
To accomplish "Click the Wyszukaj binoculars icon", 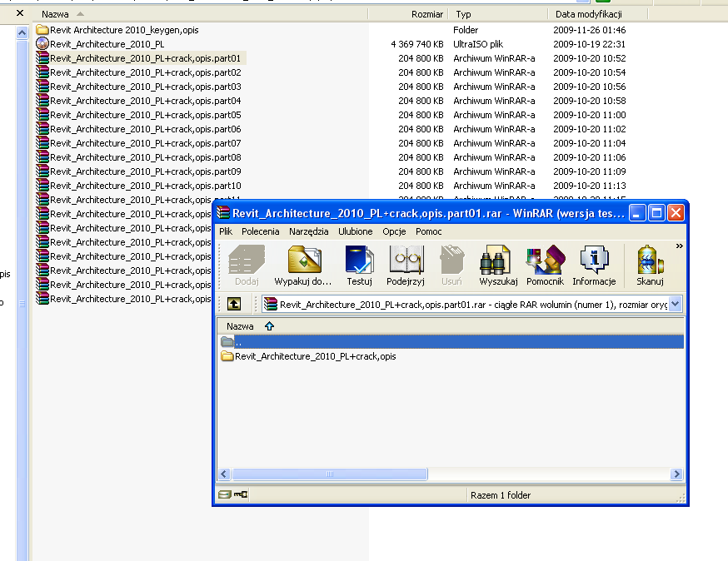I will [495, 259].
